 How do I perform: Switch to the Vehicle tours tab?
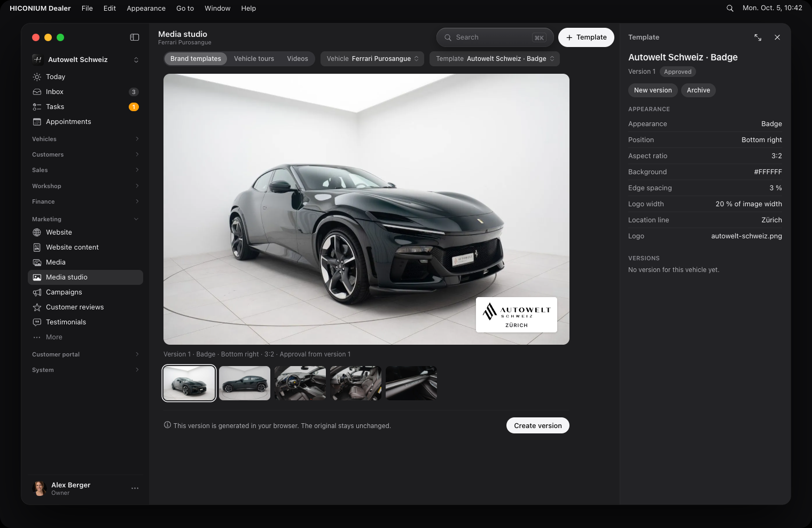pos(254,59)
